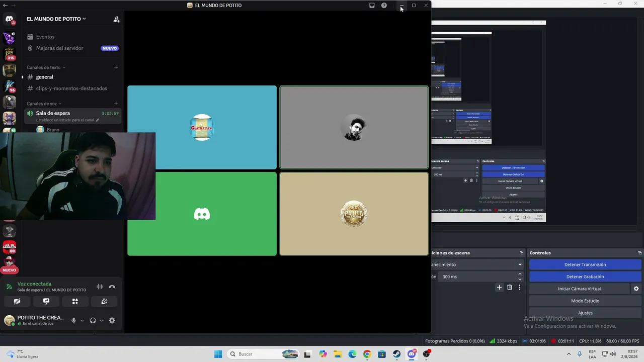This screenshot has width=644, height=362.
Task: Open EL MUNDO DE POTITO server menu
Action: tap(56, 19)
